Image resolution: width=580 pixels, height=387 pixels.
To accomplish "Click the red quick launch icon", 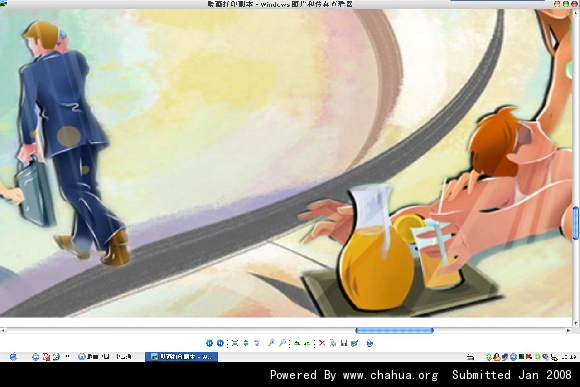I will (x=46, y=357).
